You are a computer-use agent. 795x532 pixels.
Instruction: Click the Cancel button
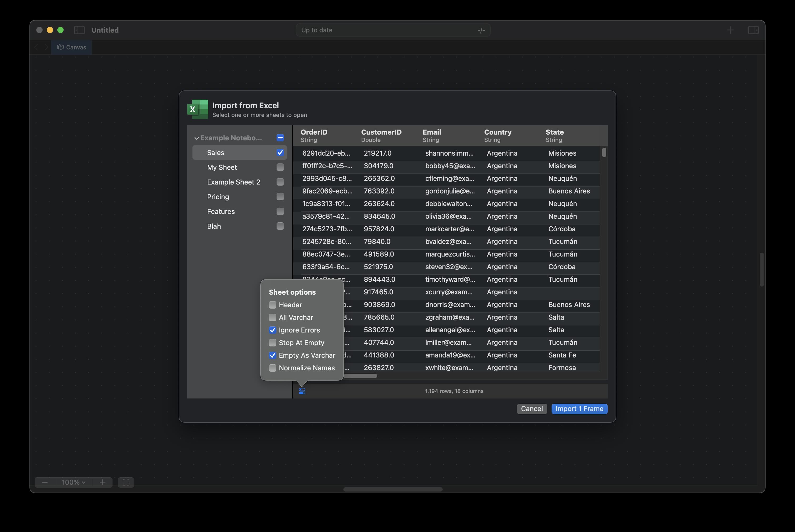532,409
